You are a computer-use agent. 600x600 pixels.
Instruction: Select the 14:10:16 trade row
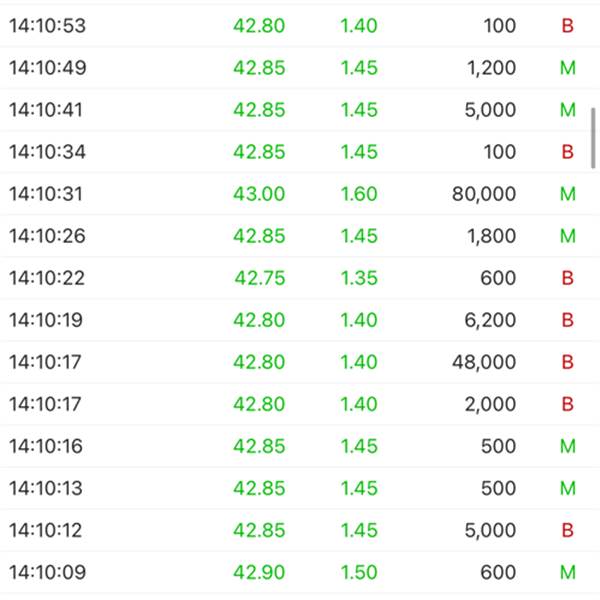coord(300,446)
